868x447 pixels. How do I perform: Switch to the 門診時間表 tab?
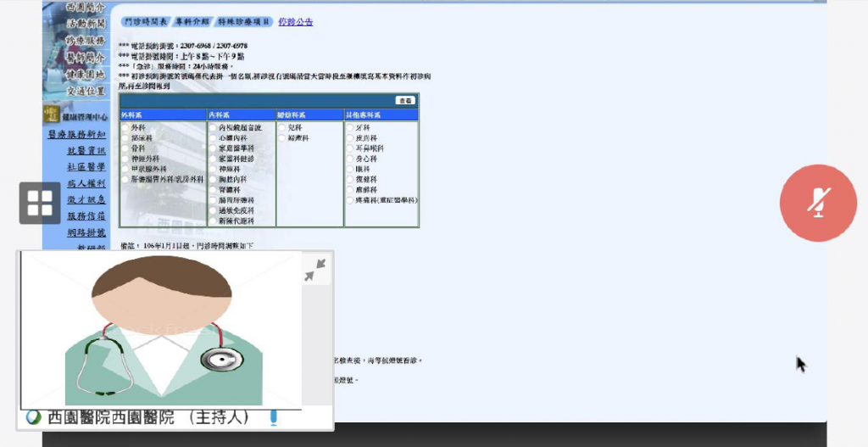pyautogui.click(x=146, y=21)
